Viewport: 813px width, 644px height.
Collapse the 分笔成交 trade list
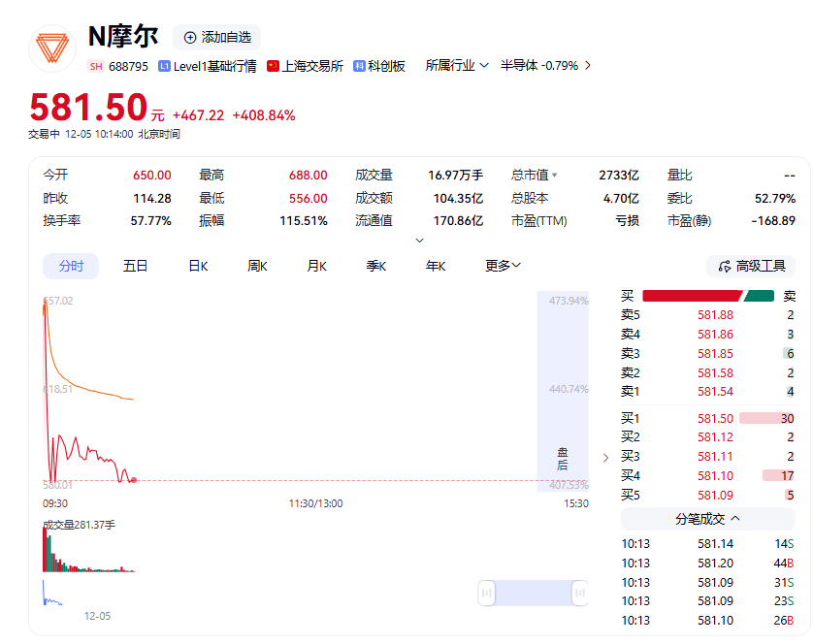(x=708, y=519)
